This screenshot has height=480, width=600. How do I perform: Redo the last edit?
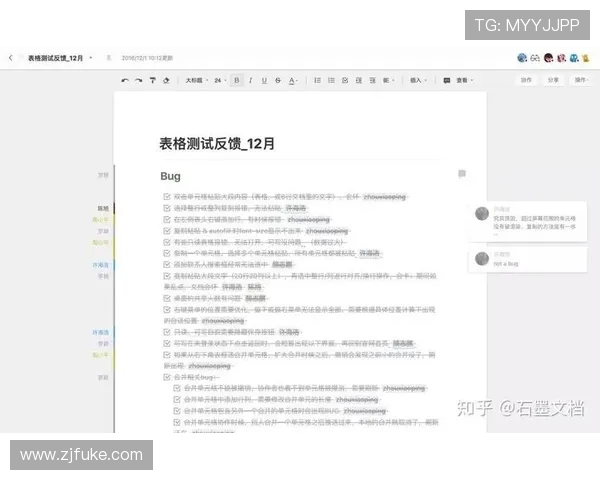(139, 80)
